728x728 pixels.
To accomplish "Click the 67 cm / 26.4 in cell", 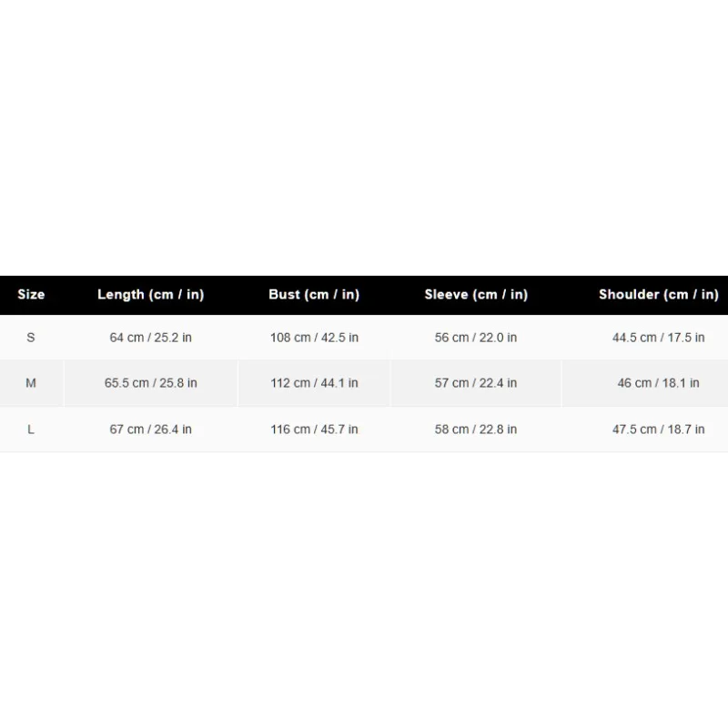I will click(x=150, y=430).
